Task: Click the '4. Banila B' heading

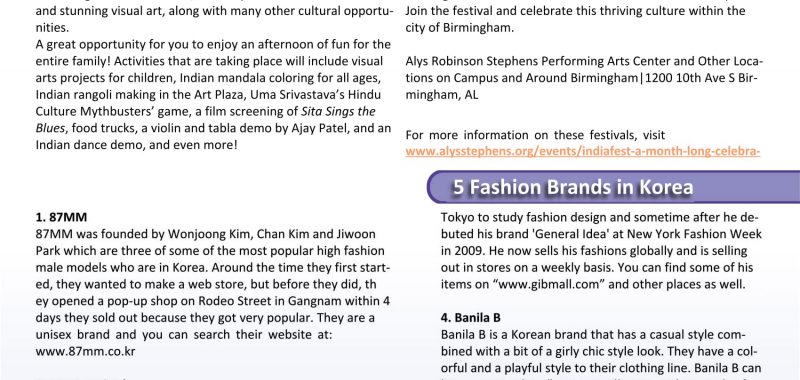Action: pos(470,318)
